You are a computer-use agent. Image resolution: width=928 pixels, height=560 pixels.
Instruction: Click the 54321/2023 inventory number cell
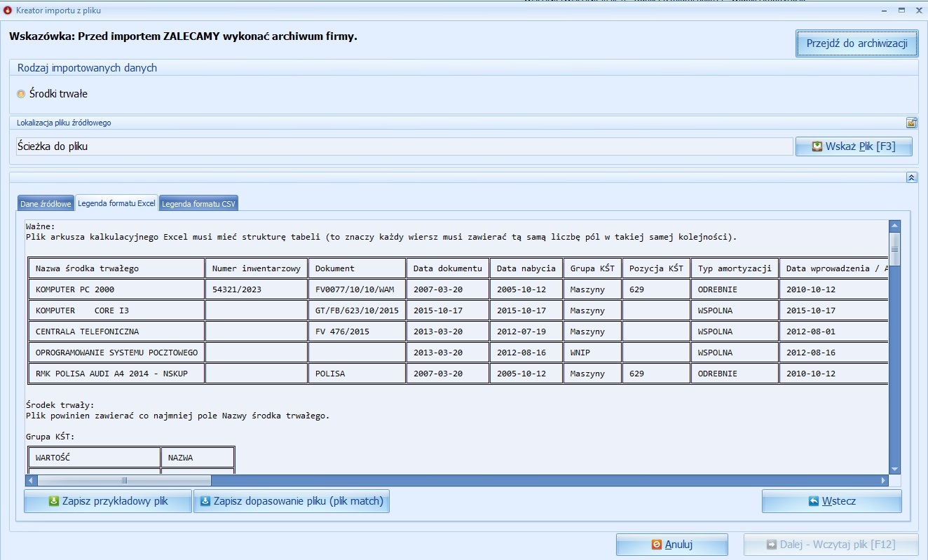256,289
